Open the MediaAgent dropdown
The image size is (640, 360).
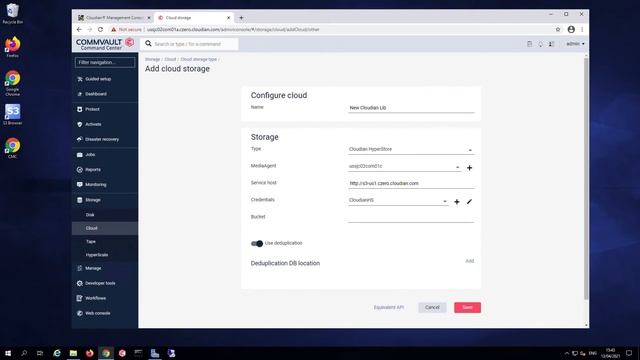pyautogui.click(x=404, y=167)
